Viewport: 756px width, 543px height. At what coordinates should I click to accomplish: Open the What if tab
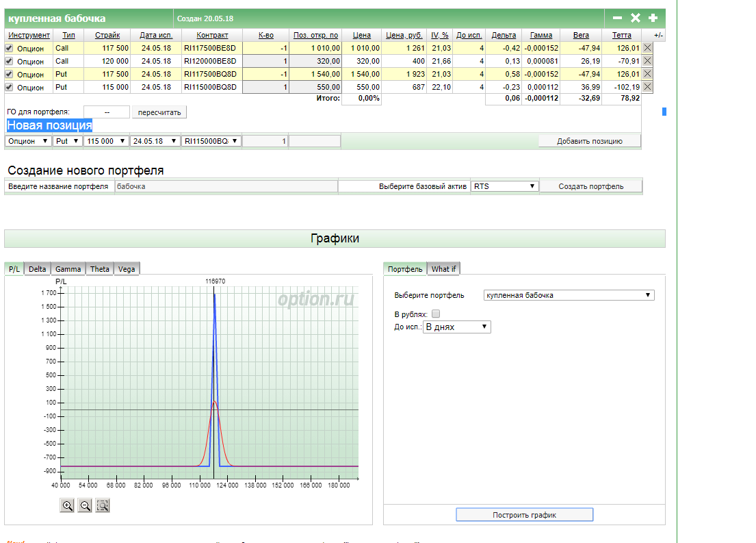coord(443,269)
